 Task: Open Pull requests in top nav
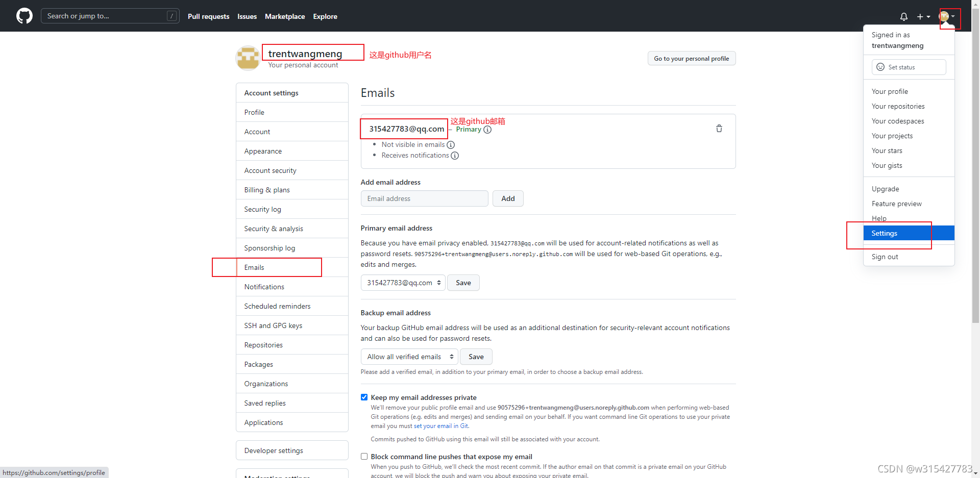(x=208, y=16)
